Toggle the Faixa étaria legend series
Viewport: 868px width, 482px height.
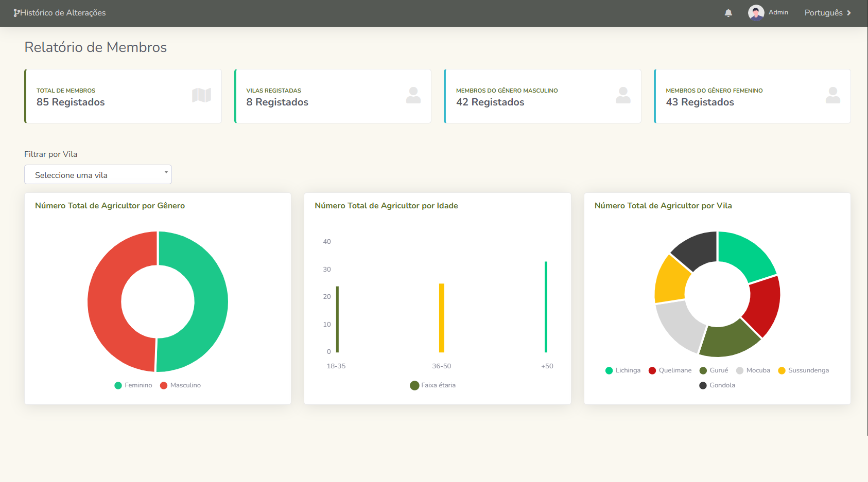point(433,385)
